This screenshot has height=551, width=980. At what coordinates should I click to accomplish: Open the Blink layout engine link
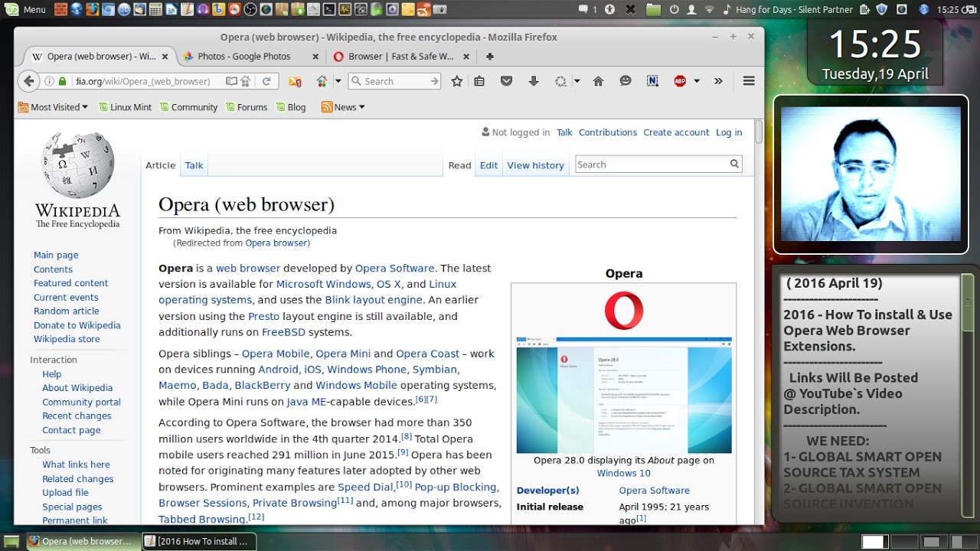click(x=374, y=300)
